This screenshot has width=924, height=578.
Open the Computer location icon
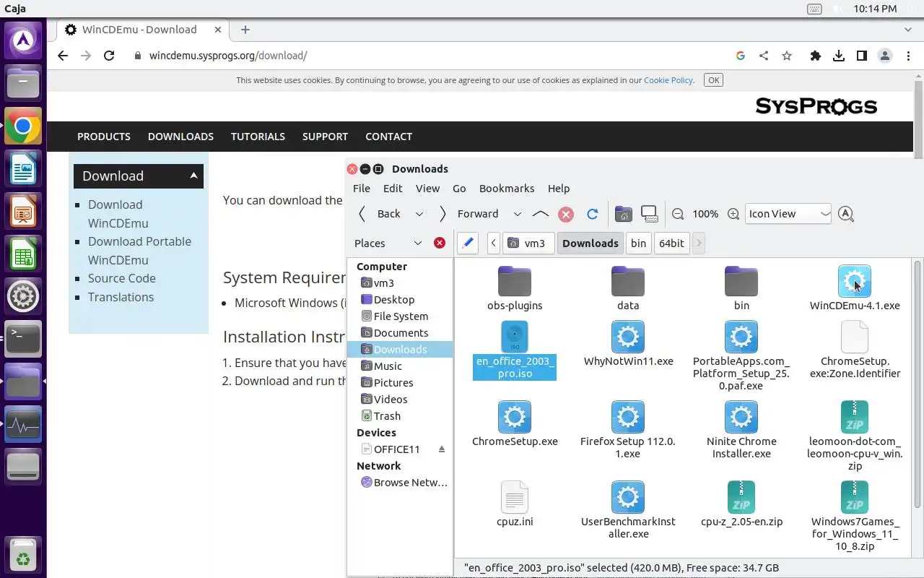pyautogui.click(x=649, y=214)
